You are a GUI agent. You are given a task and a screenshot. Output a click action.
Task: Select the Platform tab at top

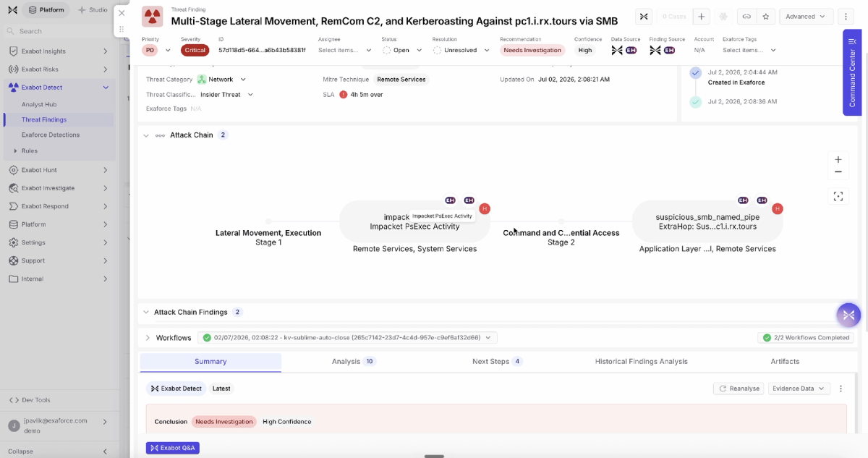[x=46, y=10]
